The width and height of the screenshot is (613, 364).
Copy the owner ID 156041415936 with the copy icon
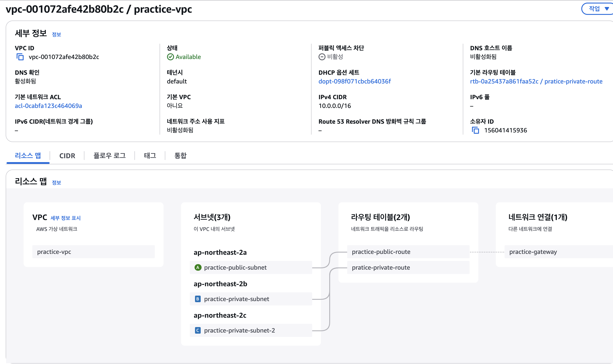coord(475,130)
